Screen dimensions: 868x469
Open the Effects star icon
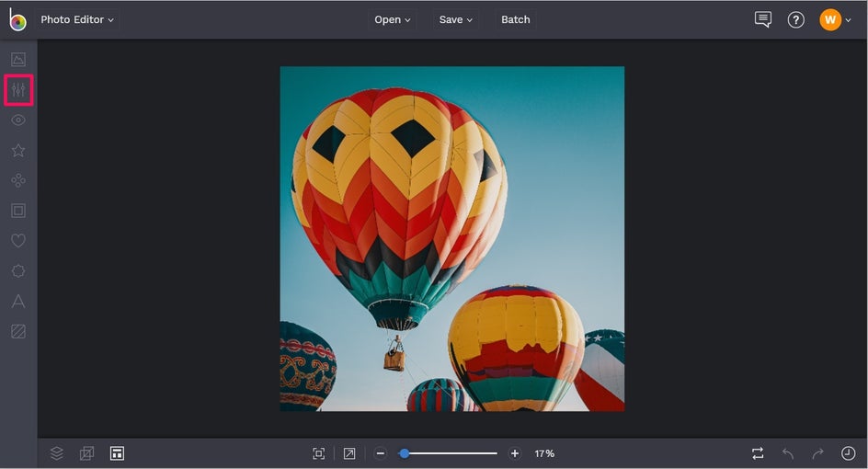pos(18,150)
